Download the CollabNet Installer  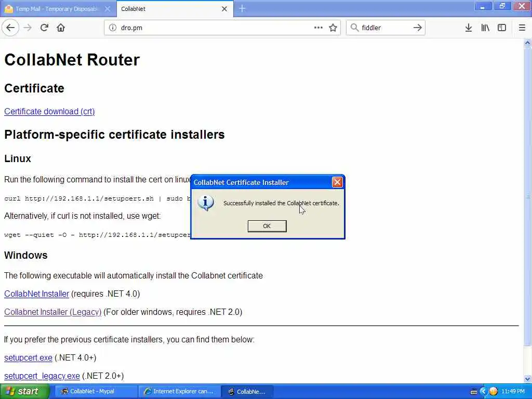click(37, 294)
